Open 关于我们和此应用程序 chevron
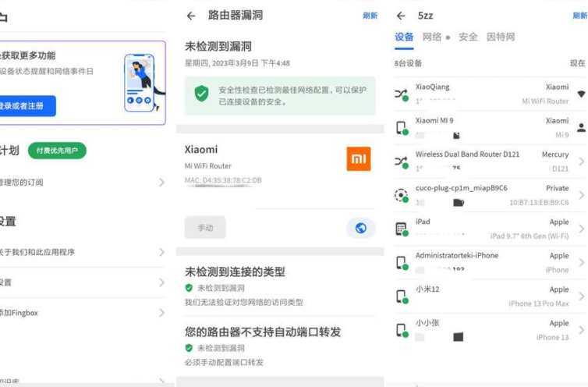 pyautogui.click(x=161, y=252)
